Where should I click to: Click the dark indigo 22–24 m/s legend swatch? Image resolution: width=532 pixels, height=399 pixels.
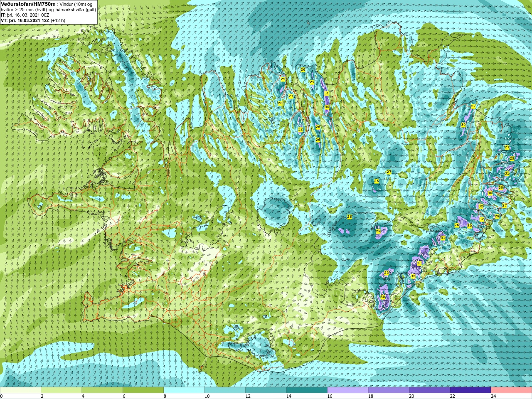470,390
